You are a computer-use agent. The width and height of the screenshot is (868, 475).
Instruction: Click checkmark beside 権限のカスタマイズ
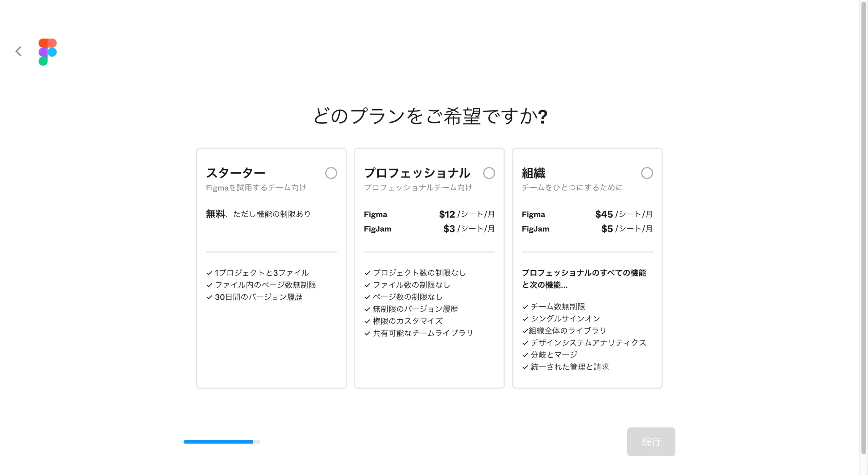click(367, 321)
